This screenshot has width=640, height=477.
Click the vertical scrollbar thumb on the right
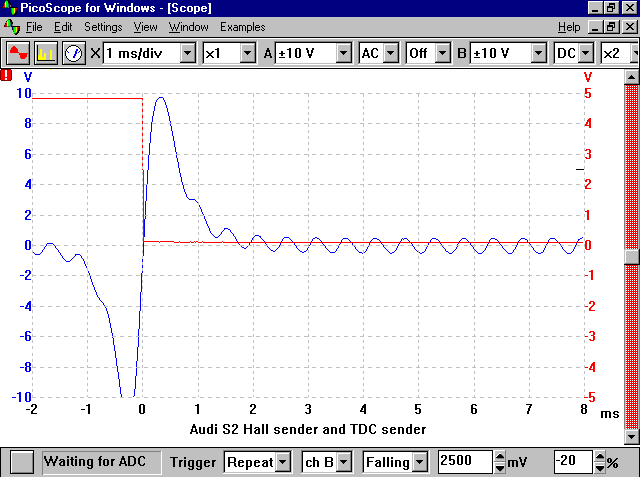(x=631, y=255)
